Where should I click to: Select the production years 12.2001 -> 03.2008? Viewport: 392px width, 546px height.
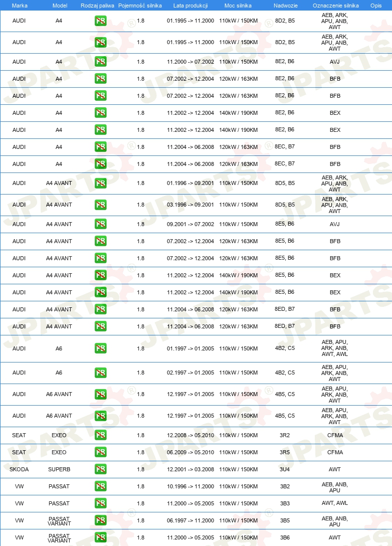pos(190,469)
